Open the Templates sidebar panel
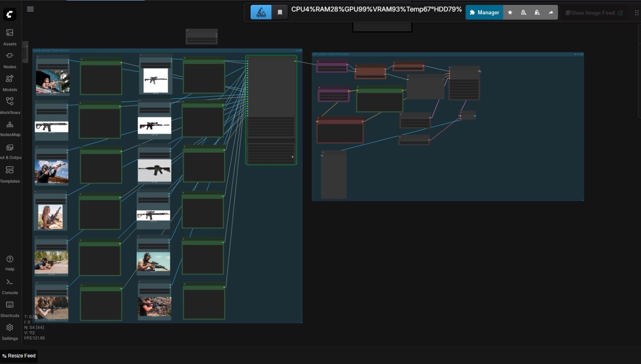Image resolution: width=641 pixels, height=364 pixels. (x=10, y=174)
